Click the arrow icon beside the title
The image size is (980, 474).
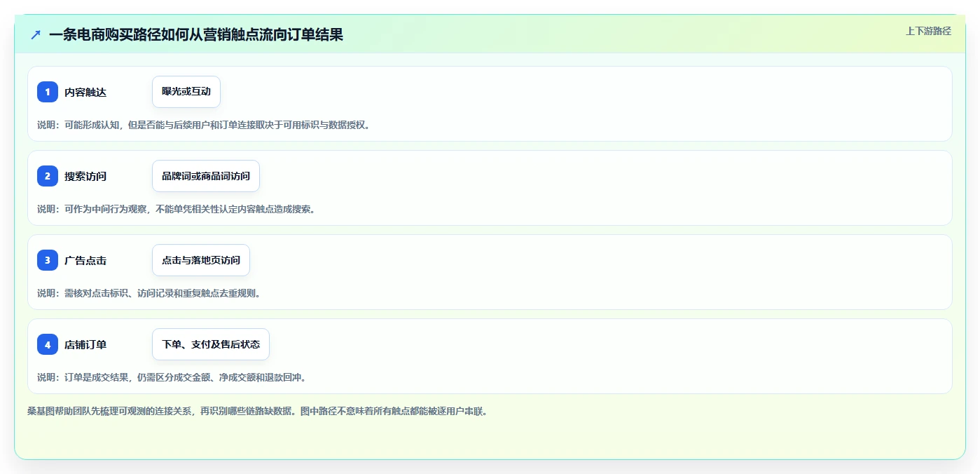click(x=36, y=34)
